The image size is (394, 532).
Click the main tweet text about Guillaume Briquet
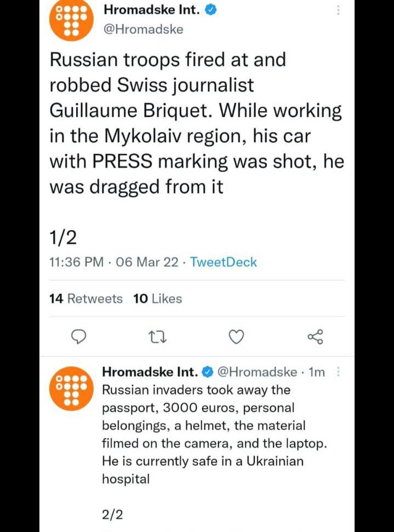click(x=195, y=123)
